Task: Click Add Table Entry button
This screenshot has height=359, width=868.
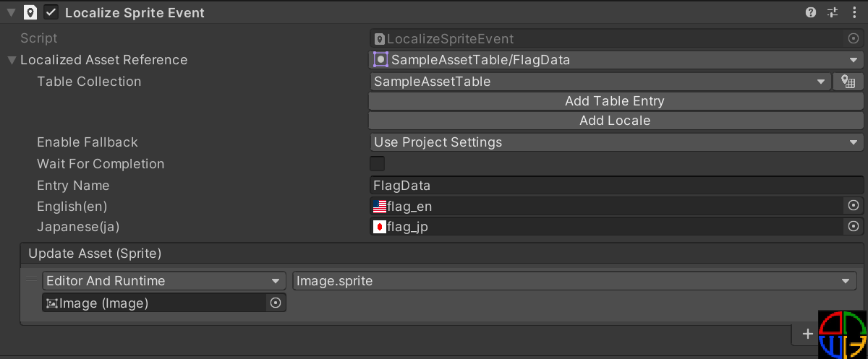Action: [x=616, y=101]
